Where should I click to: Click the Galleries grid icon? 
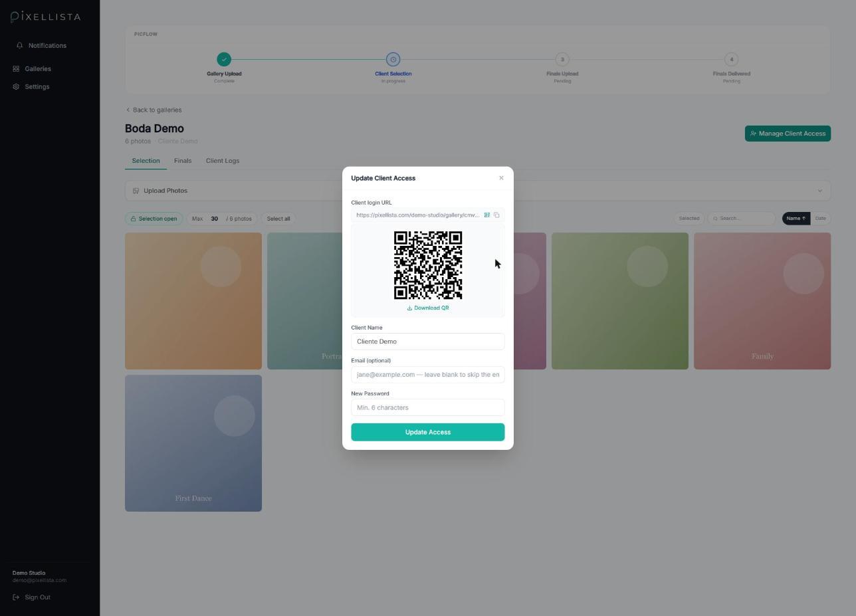coord(16,69)
